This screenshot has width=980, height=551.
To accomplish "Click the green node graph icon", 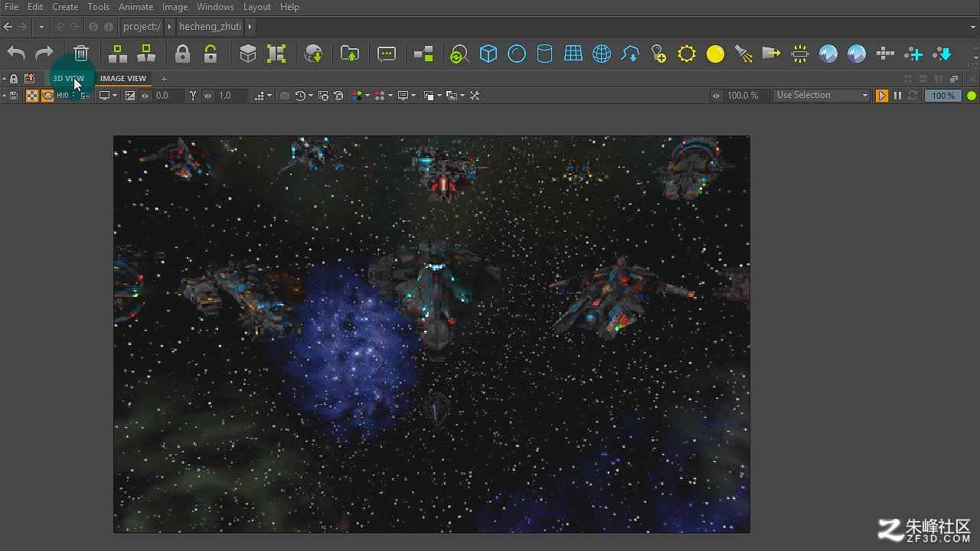I will [x=423, y=54].
